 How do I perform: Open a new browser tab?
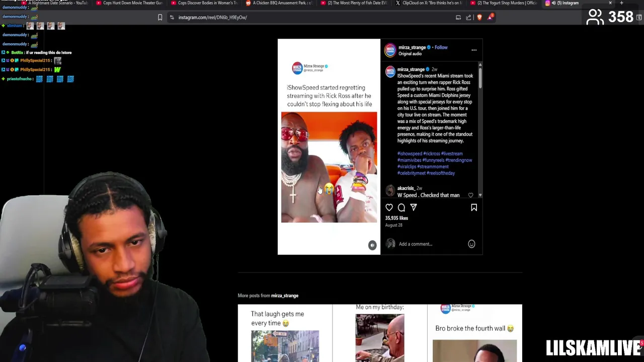[x=621, y=3]
